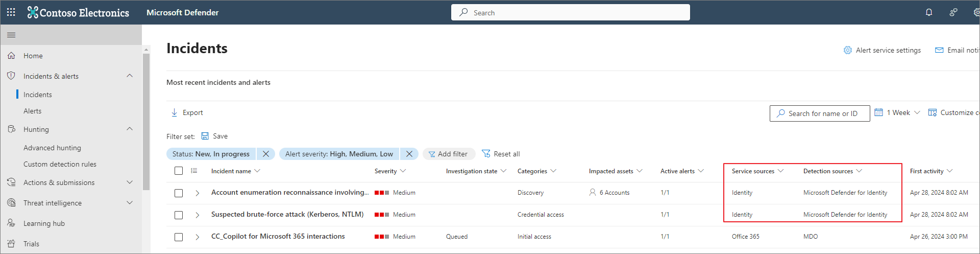
Task: Click the 6 Accounts impacted assets cell
Action: 609,193
